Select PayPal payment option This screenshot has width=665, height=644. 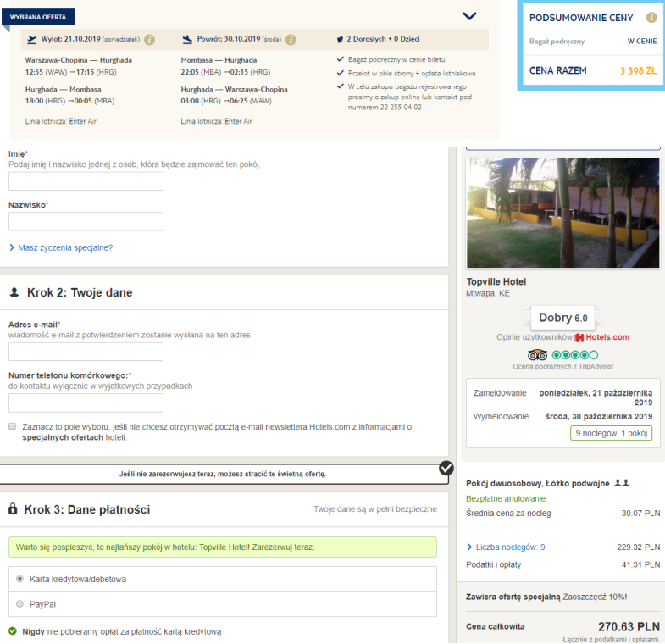(19, 603)
